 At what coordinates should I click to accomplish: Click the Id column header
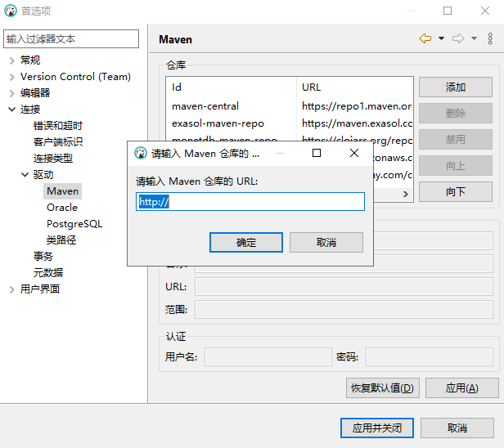click(232, 87)
